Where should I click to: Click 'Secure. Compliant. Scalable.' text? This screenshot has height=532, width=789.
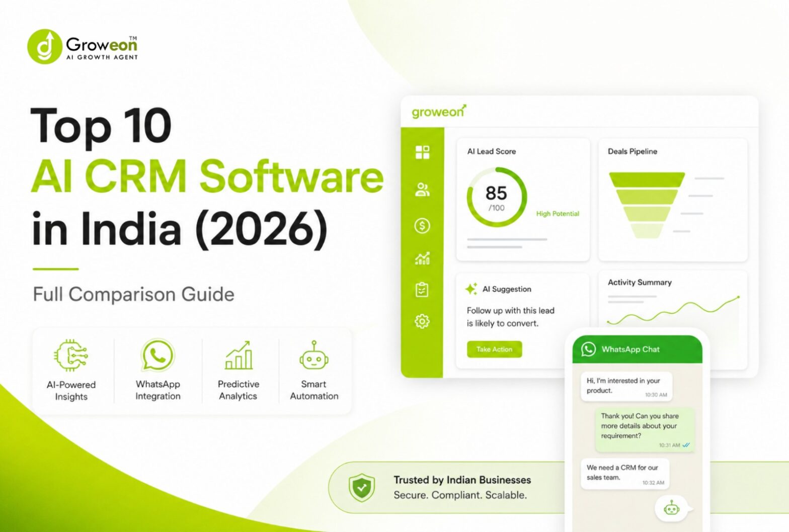(460, 495)
